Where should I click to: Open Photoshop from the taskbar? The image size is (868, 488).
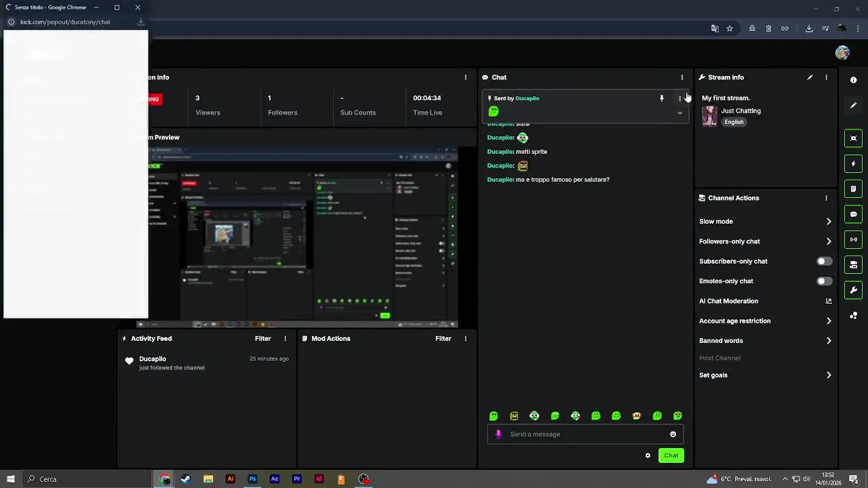pyautogui.click(x=252, y=479)
